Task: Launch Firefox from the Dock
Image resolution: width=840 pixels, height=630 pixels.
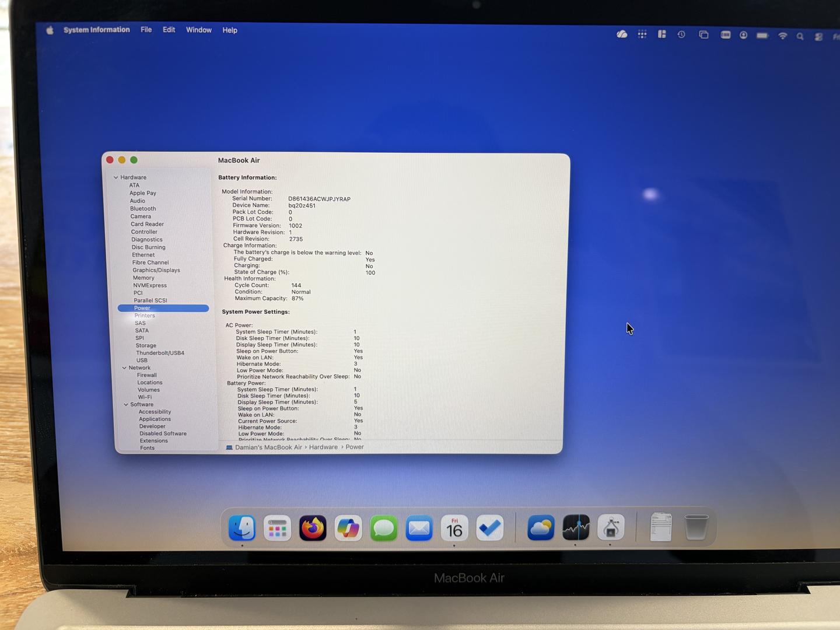Action: click(x=313, y=528)
